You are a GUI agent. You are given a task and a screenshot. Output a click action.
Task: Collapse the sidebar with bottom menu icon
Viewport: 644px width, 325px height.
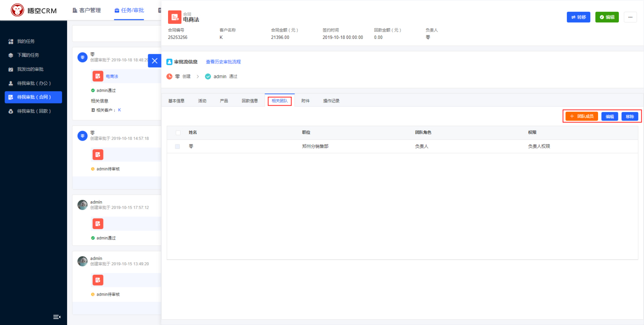[57, 317]
